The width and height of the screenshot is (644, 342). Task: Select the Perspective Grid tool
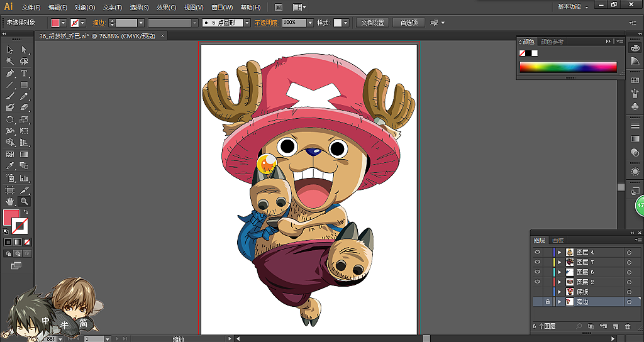coord(25,143)
